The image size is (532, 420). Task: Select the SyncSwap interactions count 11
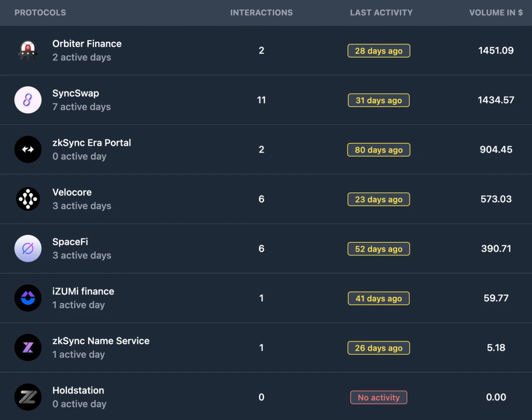(261, 100)
